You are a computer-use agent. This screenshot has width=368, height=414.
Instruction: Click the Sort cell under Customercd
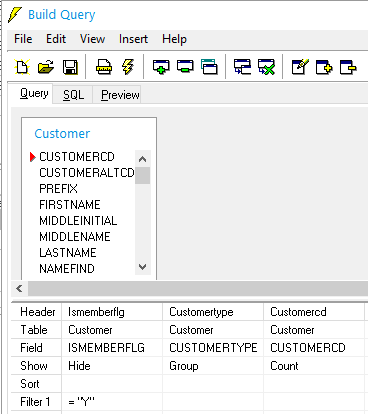tap(314, 384)
